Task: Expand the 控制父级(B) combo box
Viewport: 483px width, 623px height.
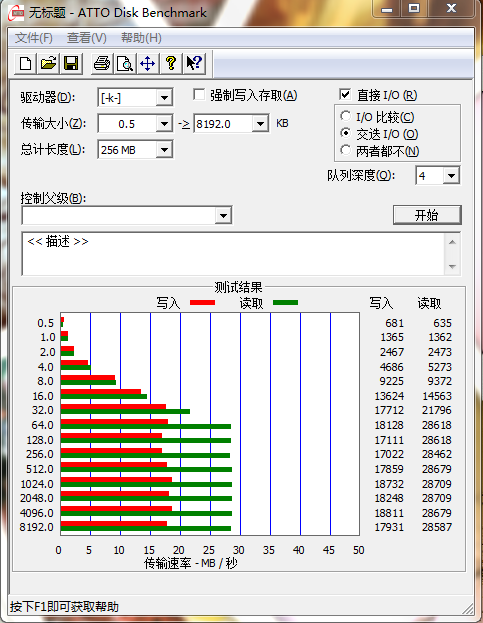Action: tap(223, 216)
